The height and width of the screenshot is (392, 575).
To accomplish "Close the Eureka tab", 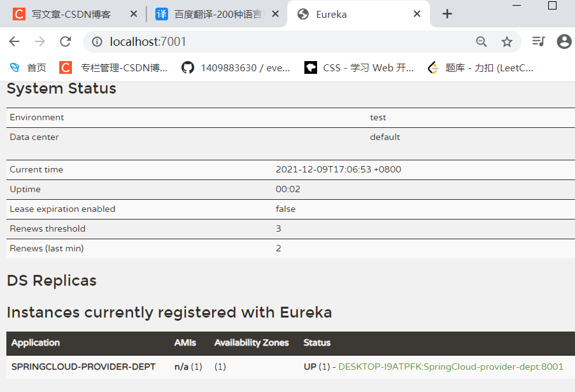I will coord(417,14).
